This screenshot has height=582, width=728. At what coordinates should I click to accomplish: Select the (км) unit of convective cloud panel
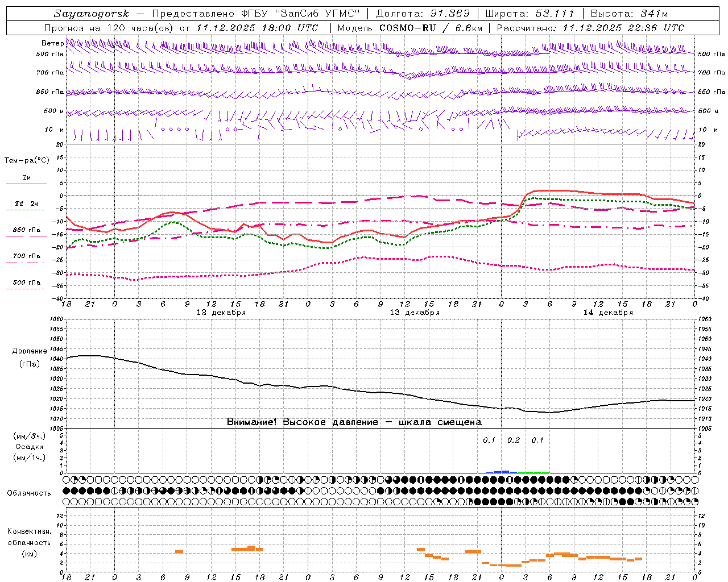click(30, 554)
